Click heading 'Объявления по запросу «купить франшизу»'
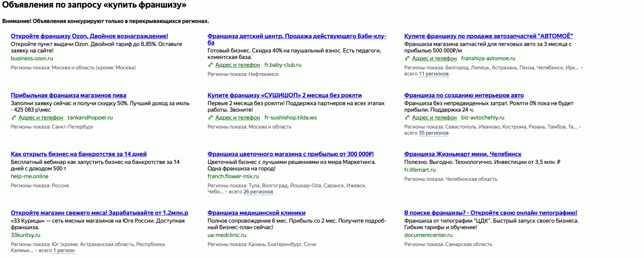Image resolution: width=644 pixels, height=258 pixels. point(94,5)
